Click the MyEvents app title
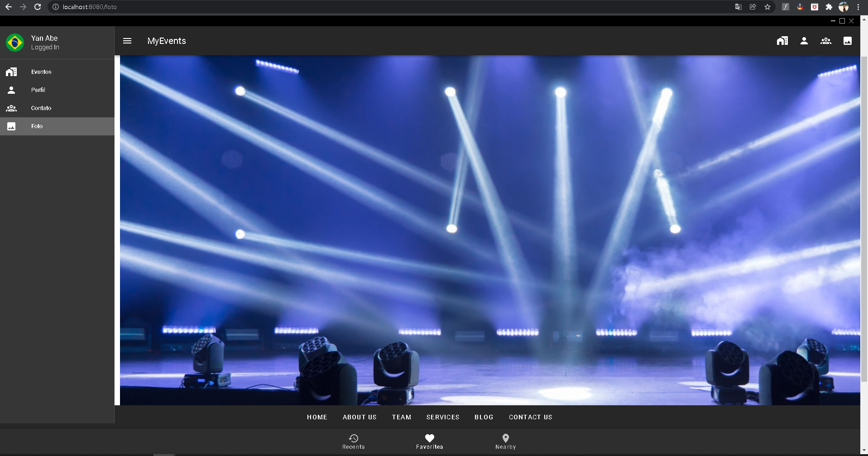This screenshot has height=456, width=868. point(167,41)
